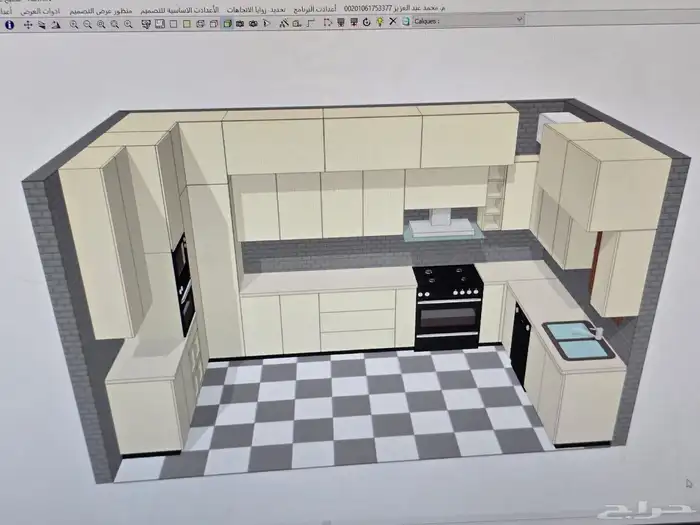Select the range hood above the stove

point(437,223)
